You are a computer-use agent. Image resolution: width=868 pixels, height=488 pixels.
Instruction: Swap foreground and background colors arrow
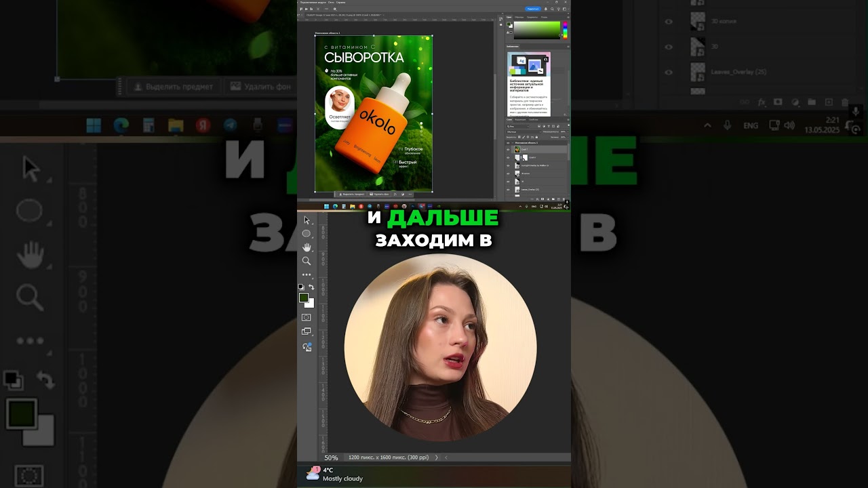[311, 287]
